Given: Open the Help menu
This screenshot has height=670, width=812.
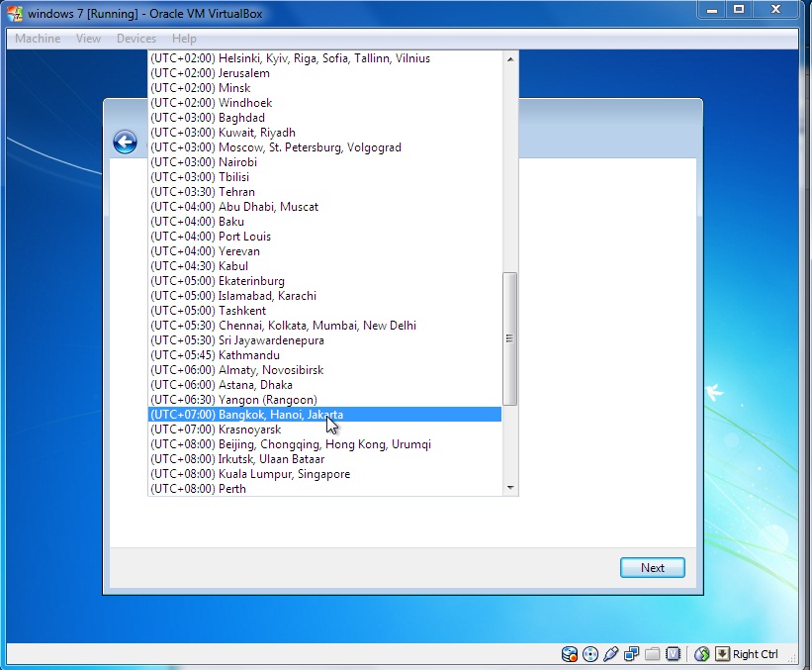Looking at the screenshot, I should [184, 39].
